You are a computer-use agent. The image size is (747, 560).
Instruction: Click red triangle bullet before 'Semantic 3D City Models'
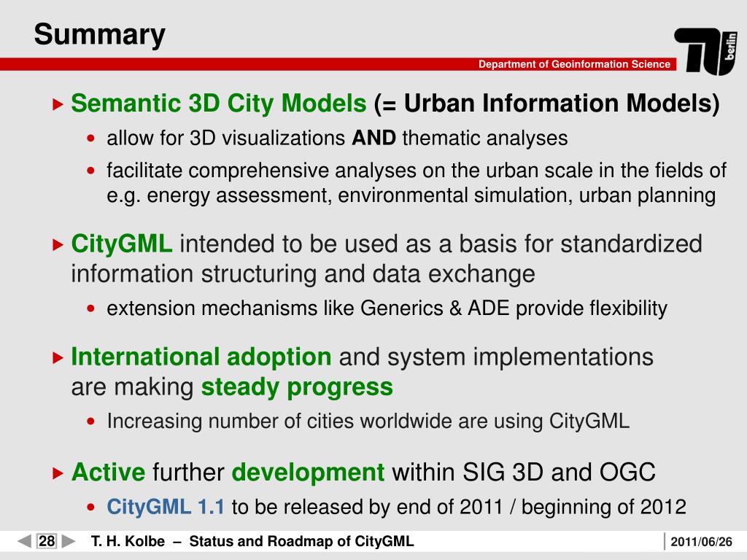pos(58,104)
